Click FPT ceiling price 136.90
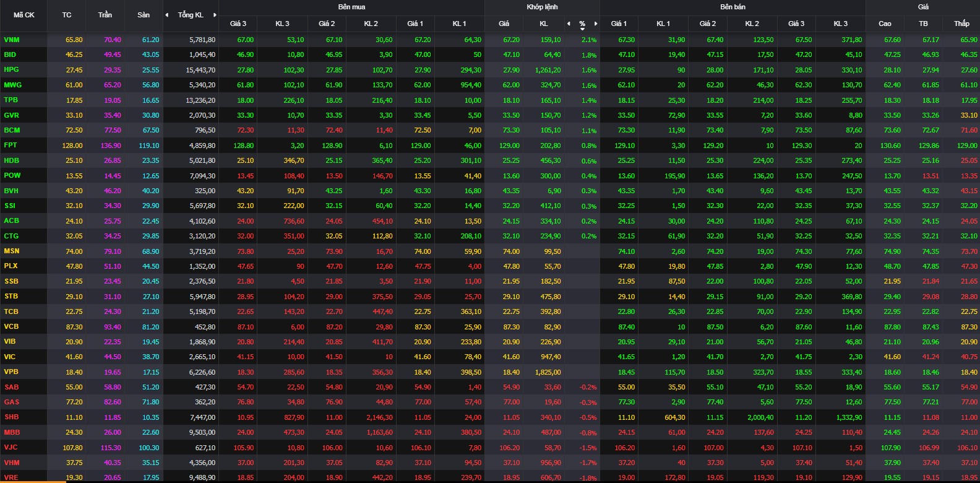Screen dimensions: 980x483 111,146
